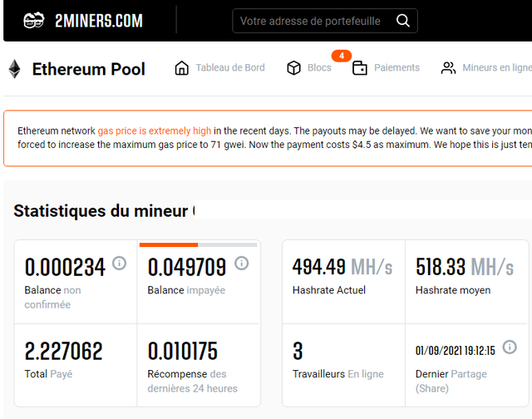Click the Statistiques du mineur heading

coord(101,211)
